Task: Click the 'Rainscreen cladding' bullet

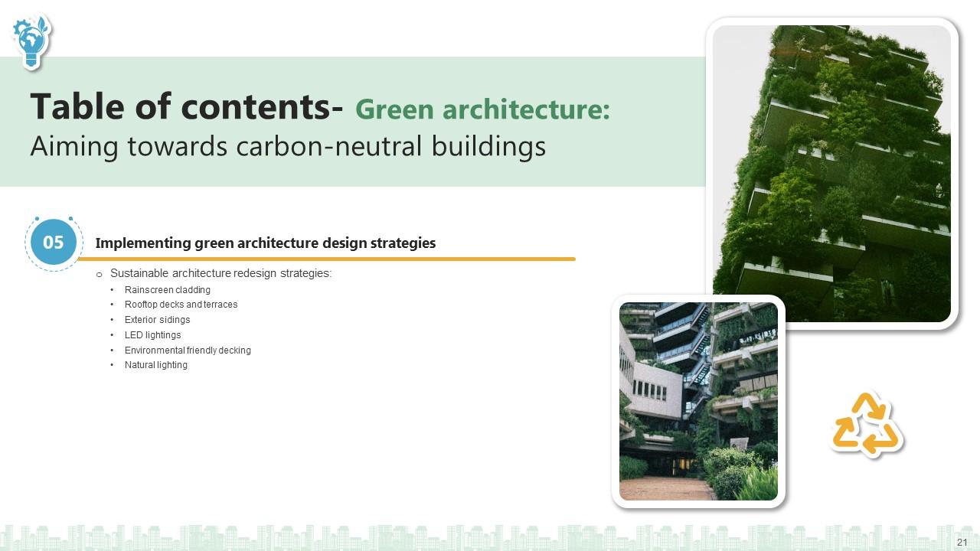Action: pyautogui.click(x=167, y=290)
